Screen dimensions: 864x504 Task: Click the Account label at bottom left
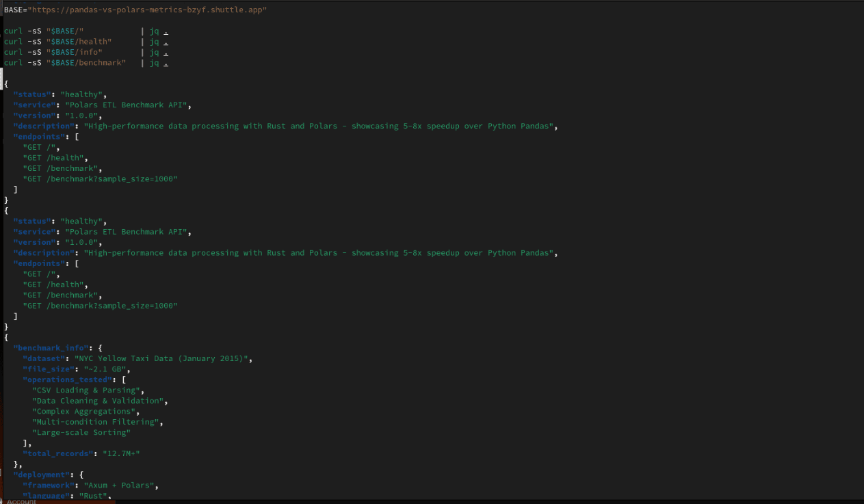[x=21, y=501]
